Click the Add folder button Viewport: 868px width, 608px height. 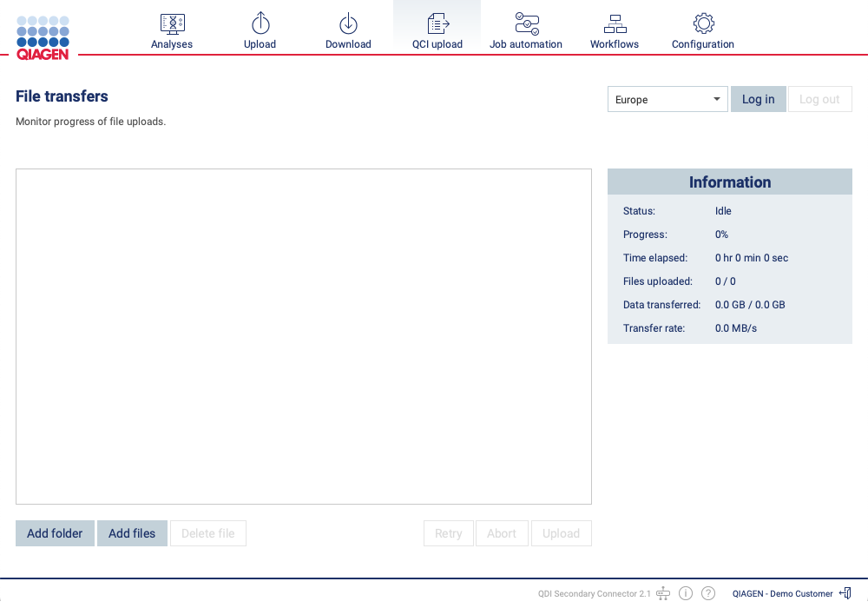pos(55,532)
